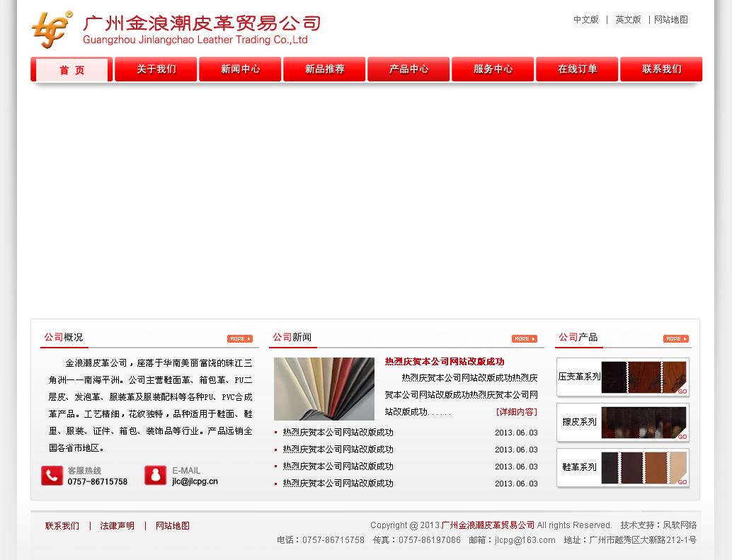Switch language to 英文版
The width and height of the screenshot is (732, 560).
click(628, 20)
